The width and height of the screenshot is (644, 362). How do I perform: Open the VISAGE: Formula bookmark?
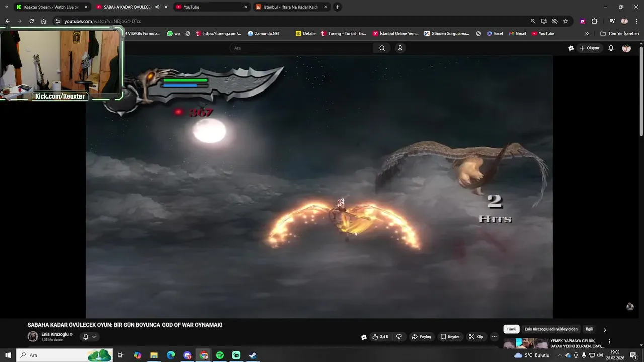pyautogui.click(x=143, y=34)
